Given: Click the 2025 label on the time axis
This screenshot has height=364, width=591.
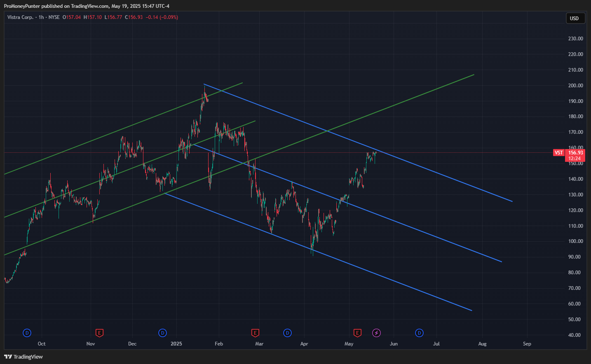Looking at the screenshot, I should pyautogui.click(x=176, y=344).
